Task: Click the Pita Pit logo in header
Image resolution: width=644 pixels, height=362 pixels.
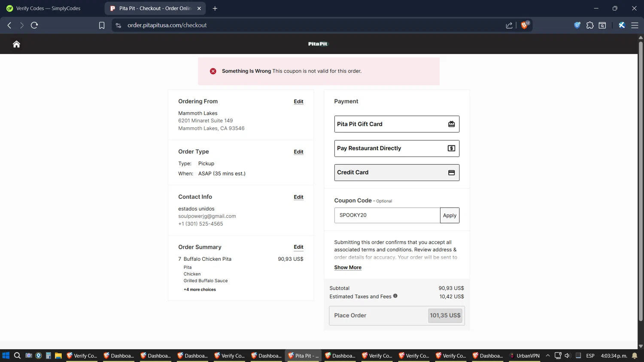Action: point(318,44)
